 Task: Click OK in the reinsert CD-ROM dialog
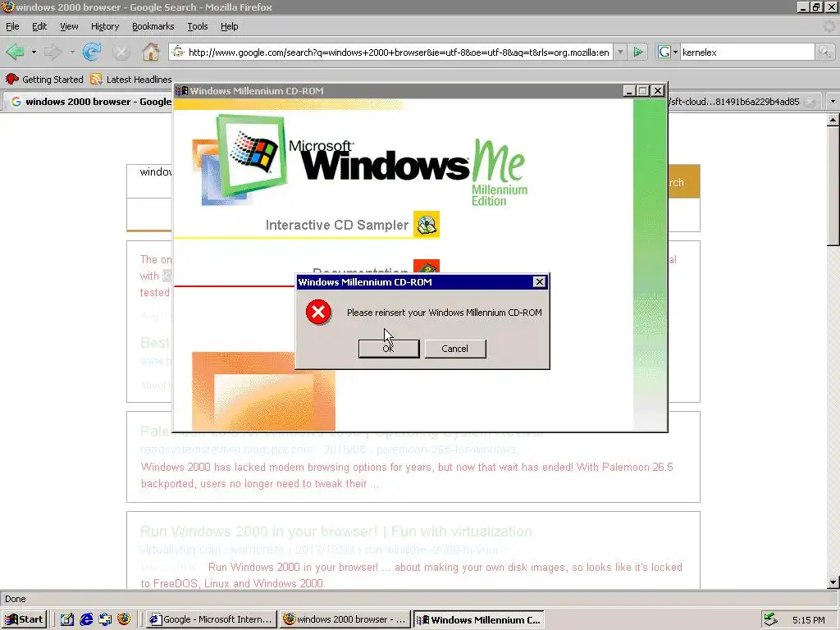tap(388, 348)
